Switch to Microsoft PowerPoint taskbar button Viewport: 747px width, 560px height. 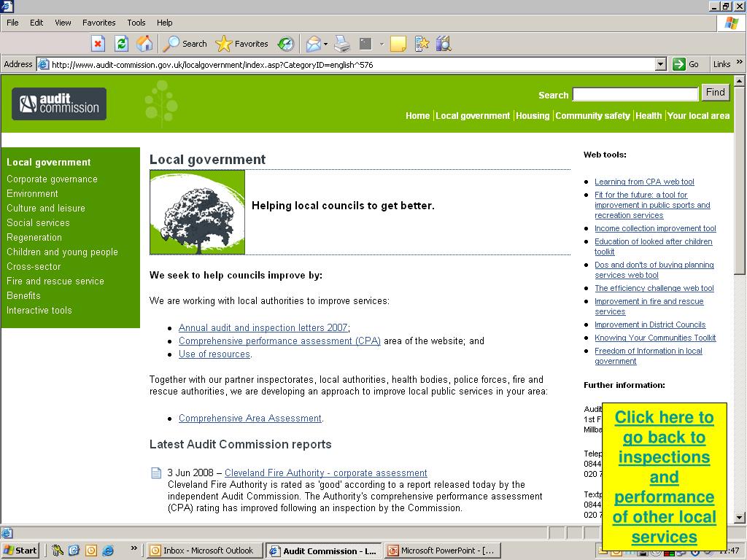point(443,551)
